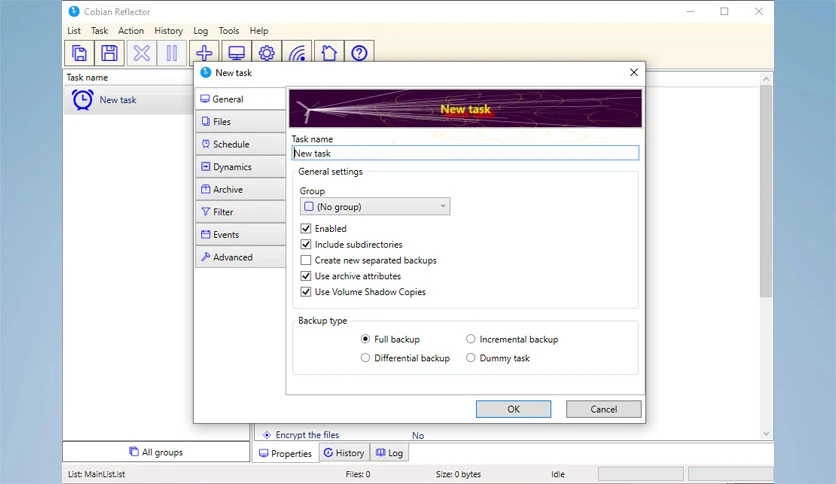Click the Task name input field

(x=465, y=153)
